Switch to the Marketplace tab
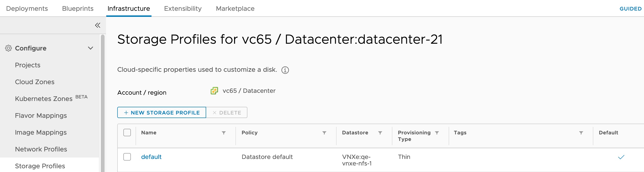The image size is (644, 172). click(235, 8)
